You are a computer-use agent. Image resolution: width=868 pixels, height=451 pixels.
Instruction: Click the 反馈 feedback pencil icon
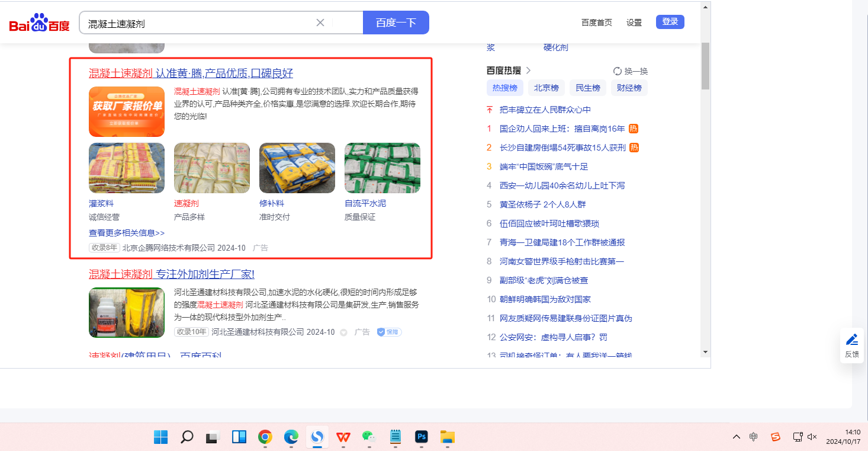click(852, 340)
